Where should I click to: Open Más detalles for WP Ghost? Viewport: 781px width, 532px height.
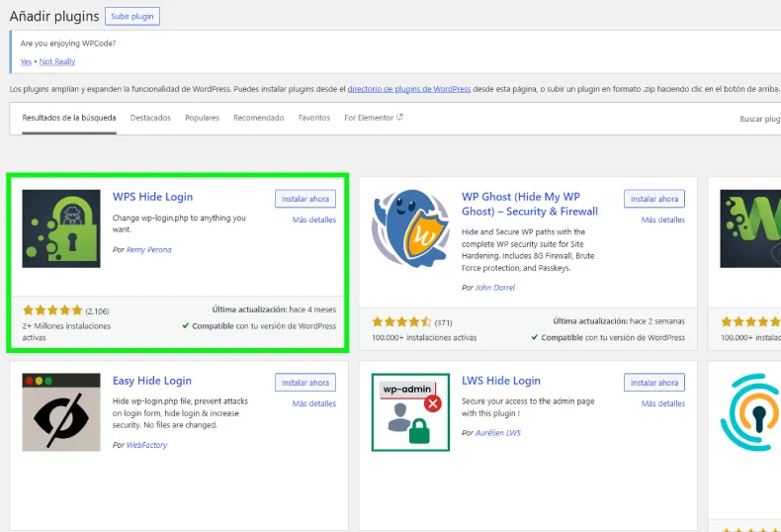(x=662, y=220)
